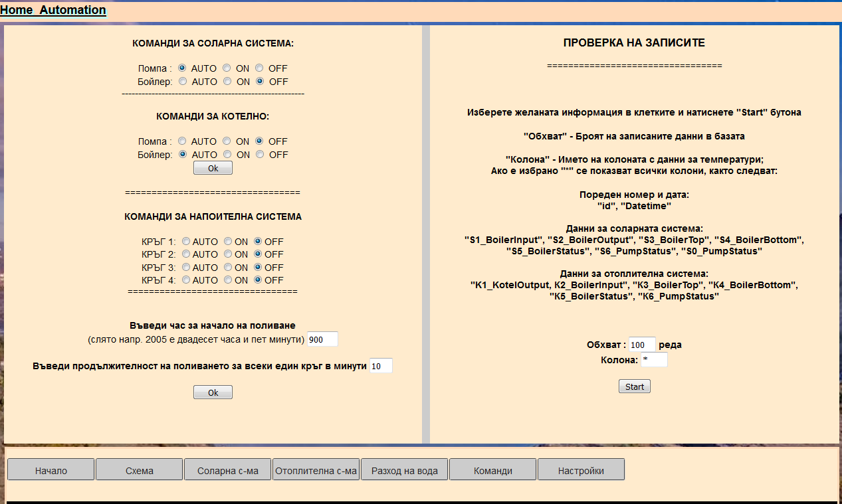Set solar system Бойлер to AUTO
Image resolution: width=842 pixels, height=504 pixels.
pyautogui.click(x=183, y=81)
